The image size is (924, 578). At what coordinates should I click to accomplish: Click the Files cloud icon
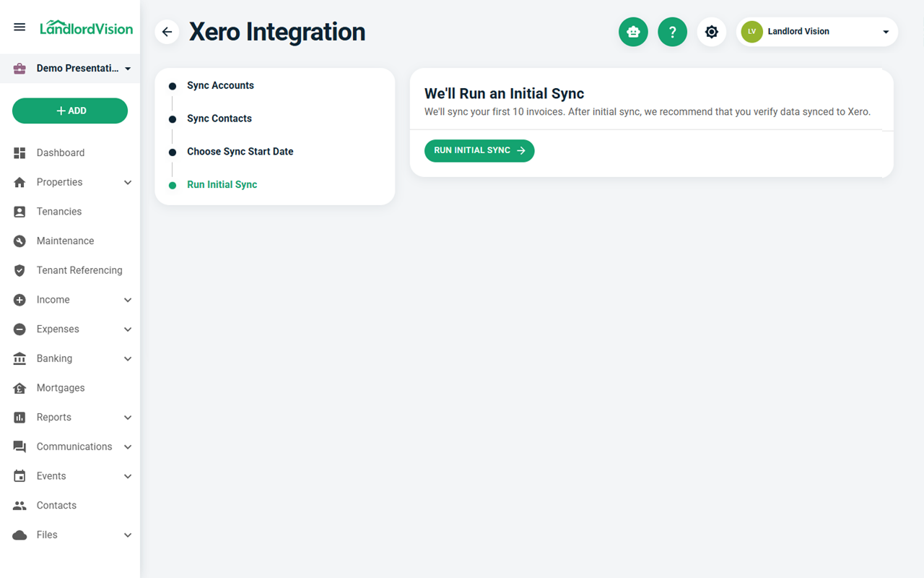19,535
